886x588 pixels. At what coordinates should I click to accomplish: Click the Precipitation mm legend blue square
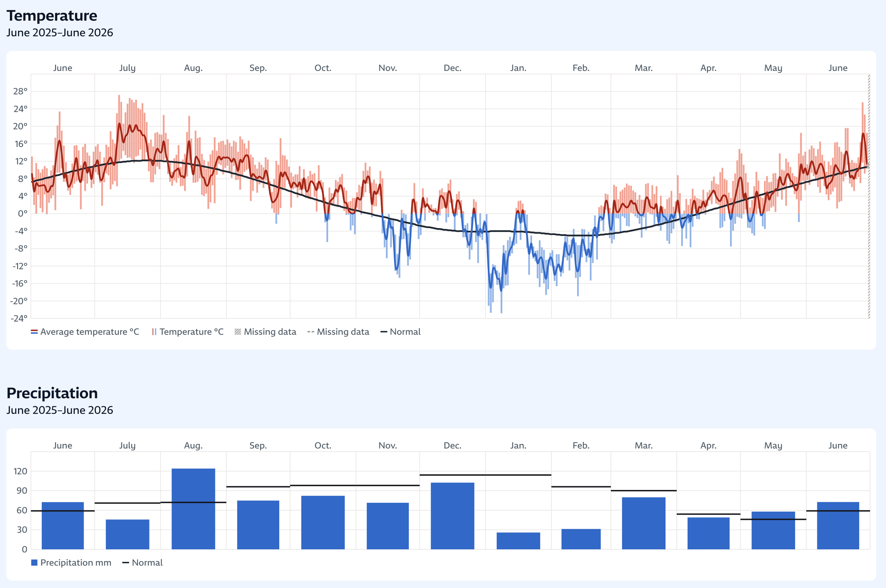(x=34, y=562)
